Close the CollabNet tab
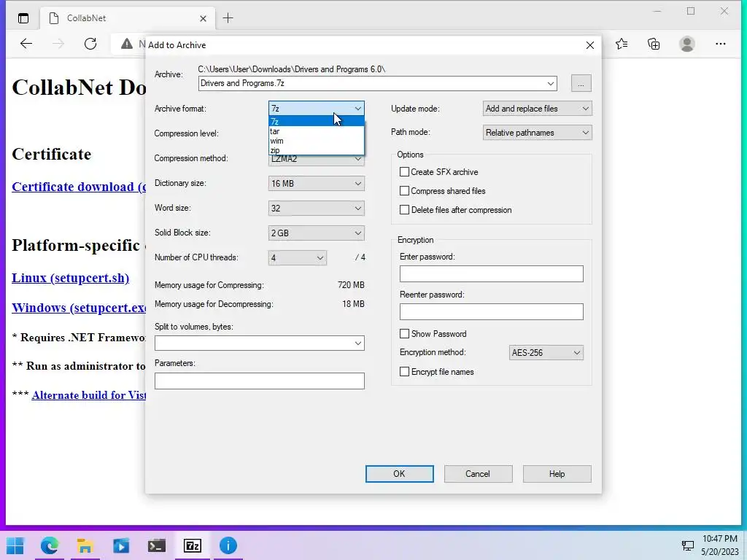747x560 pixels. coord(203,18)
